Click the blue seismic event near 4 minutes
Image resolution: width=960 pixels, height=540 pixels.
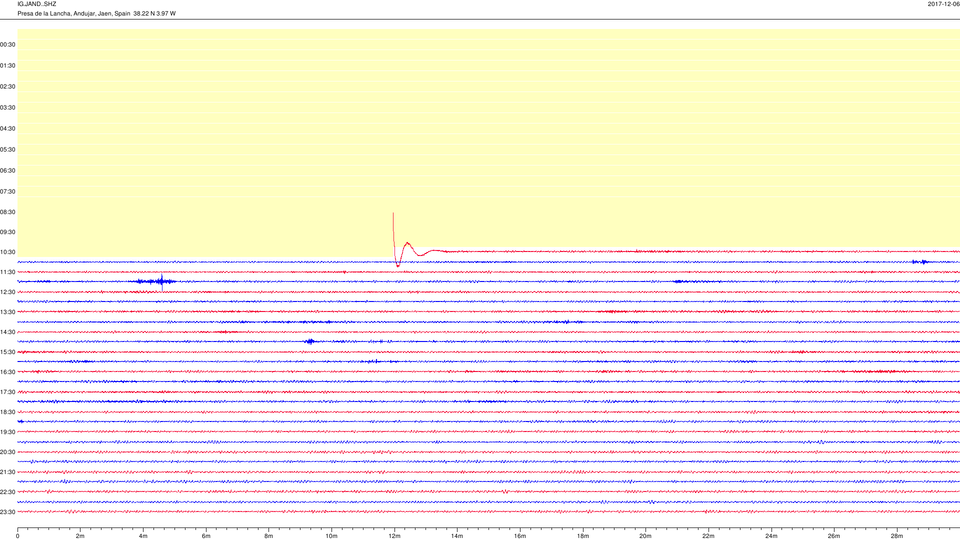157,282
